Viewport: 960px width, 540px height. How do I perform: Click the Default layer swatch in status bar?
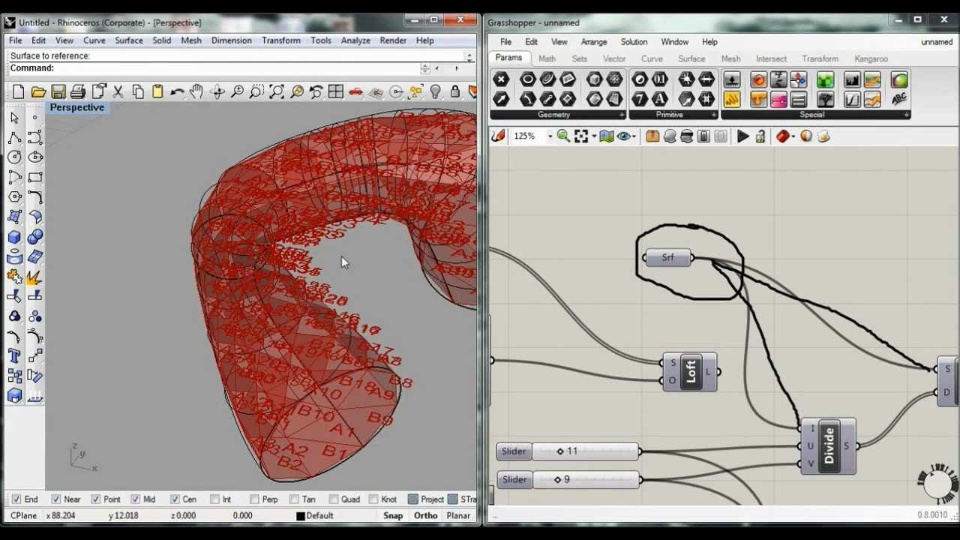[x=301, y=516]
